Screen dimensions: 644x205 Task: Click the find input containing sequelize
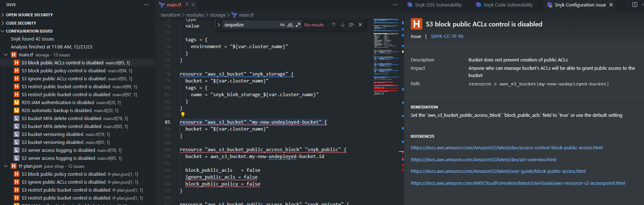[250, 25]
